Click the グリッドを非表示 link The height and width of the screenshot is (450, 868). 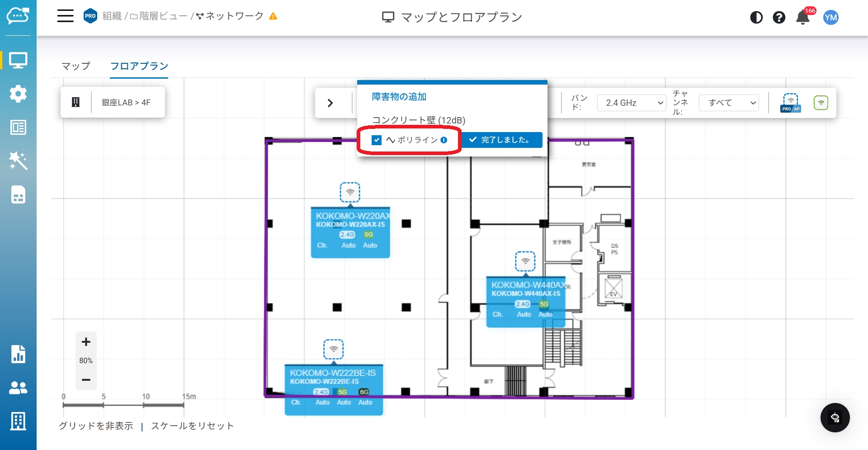96,426
